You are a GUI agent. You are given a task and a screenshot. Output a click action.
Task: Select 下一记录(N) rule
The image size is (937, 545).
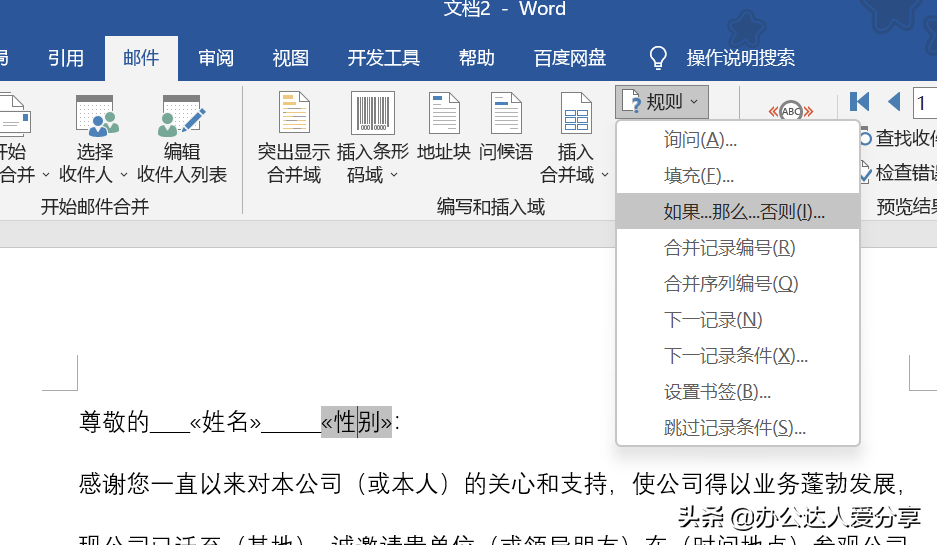738,320
